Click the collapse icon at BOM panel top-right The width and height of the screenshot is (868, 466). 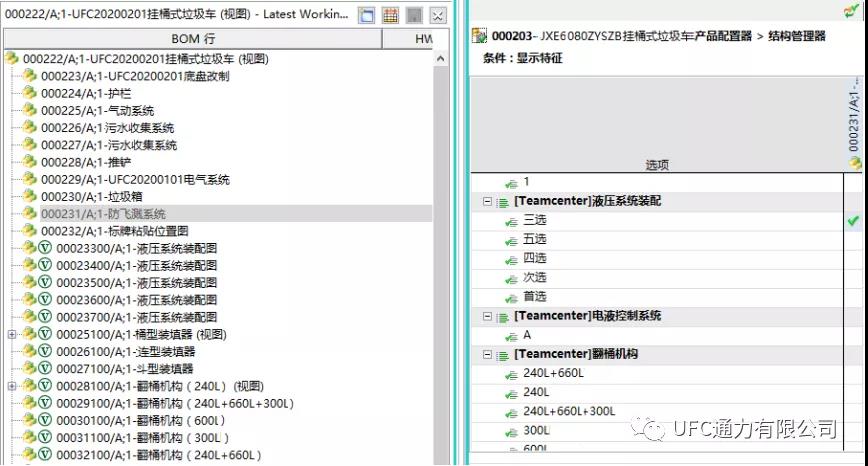tap(437, 15)
